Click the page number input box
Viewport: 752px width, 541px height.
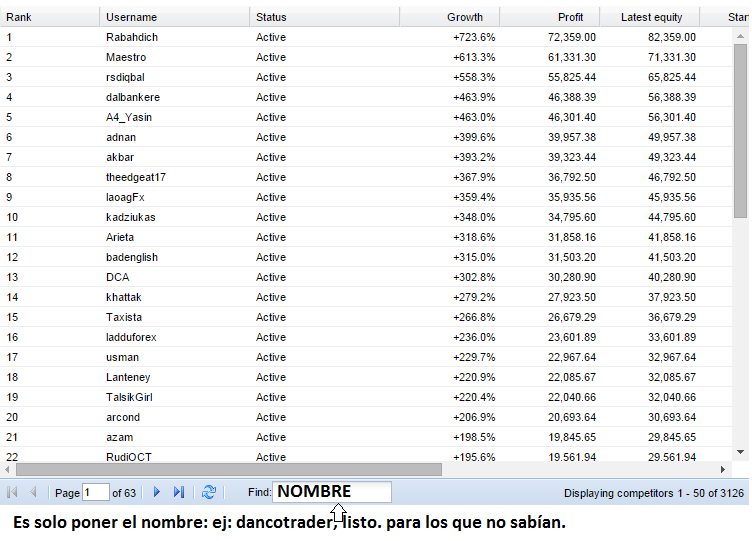96,492
